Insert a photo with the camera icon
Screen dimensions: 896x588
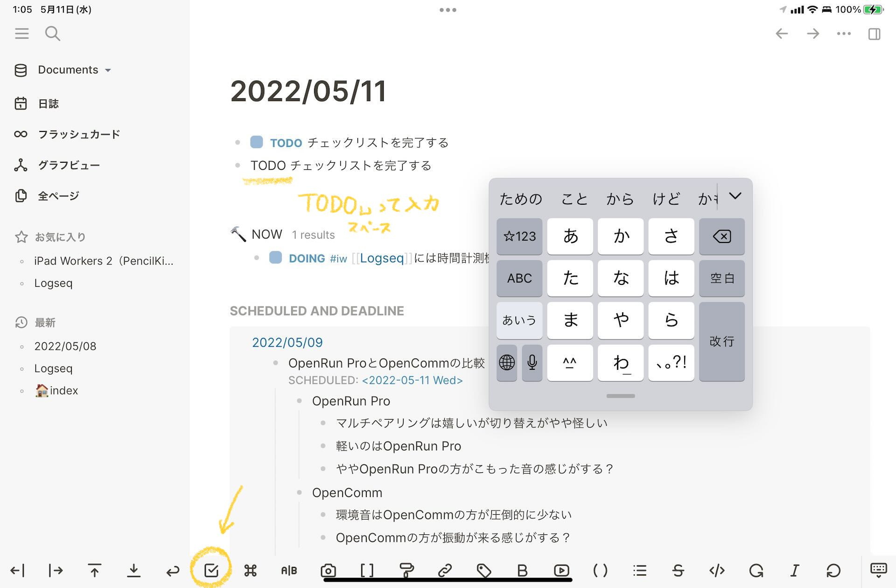(x=328, y=570)
